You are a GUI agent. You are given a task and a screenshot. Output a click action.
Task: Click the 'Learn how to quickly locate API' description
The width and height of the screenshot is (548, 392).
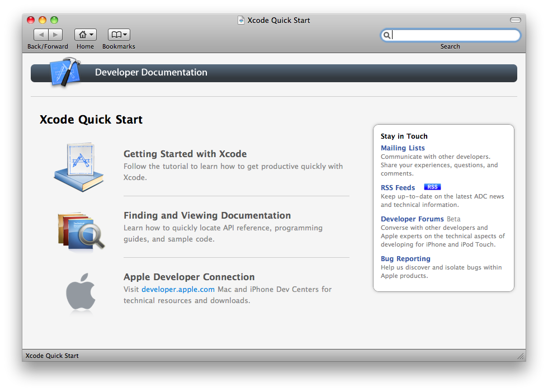coord(223,233)
